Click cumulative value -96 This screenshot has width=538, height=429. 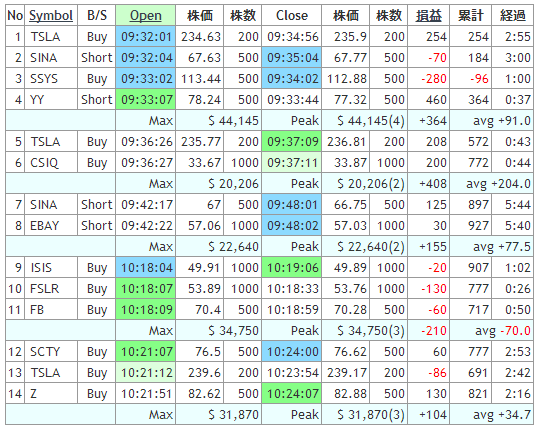click(479, 79)
